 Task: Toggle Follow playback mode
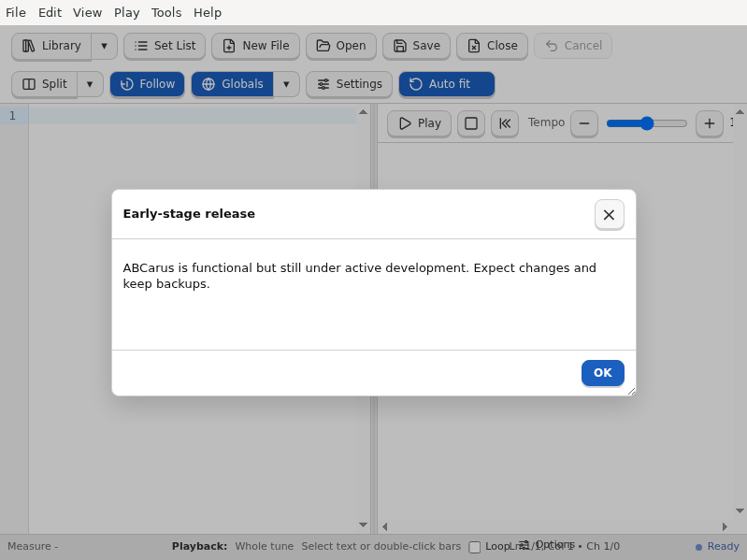(x=147, y=84)
